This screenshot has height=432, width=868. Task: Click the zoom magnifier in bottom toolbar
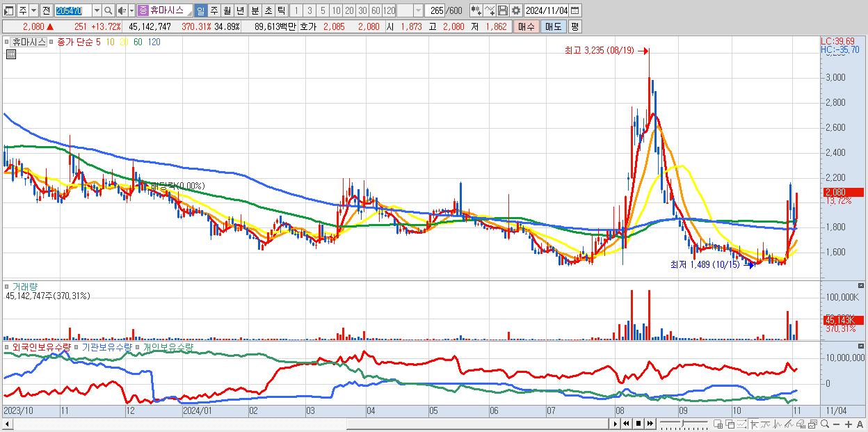(825, 424)
